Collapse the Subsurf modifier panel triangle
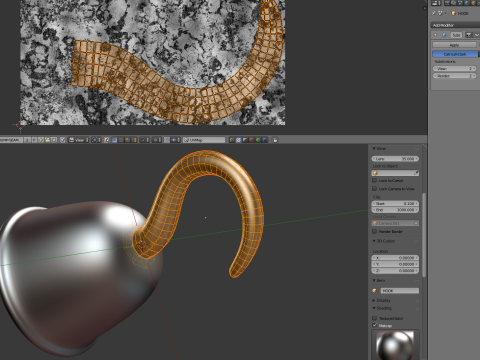This screenshot has width=480, height=360. (435, 35)
